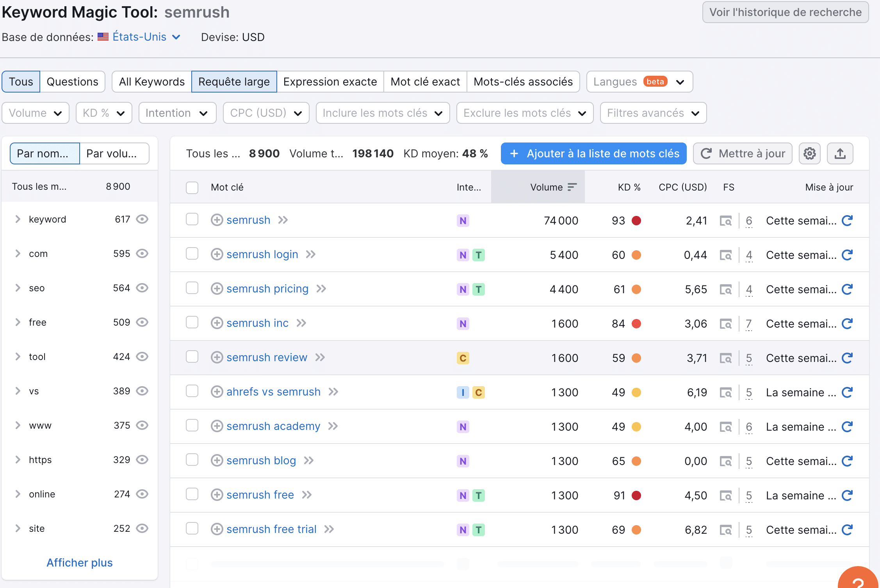Check the select-all header checkbox

tap(192, 187)
